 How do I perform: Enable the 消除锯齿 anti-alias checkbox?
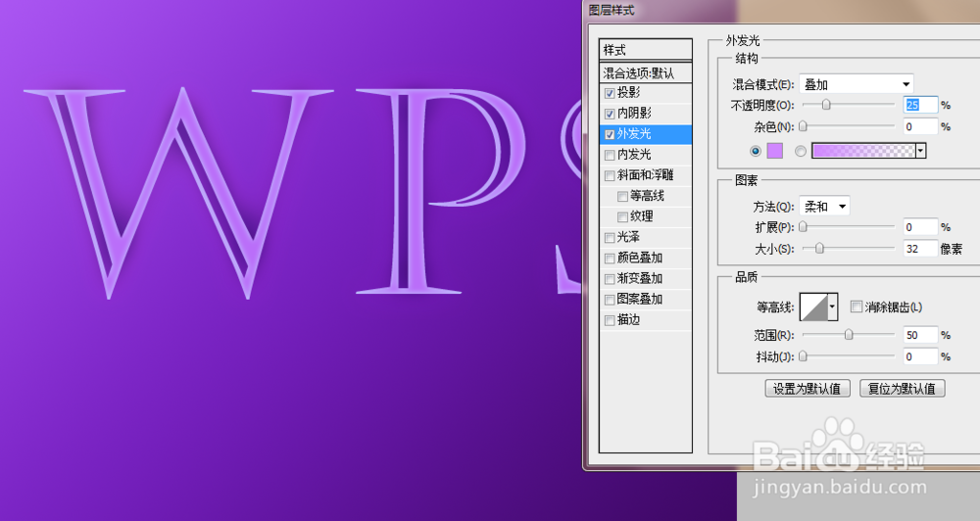click(x=857, y=307)
